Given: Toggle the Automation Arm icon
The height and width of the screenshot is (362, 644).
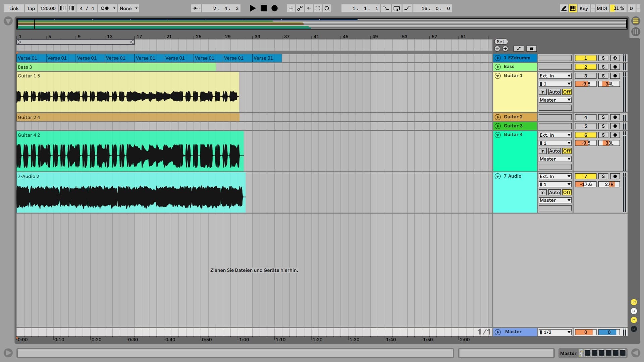Looking at the screenshot, I should pos(300,8).
